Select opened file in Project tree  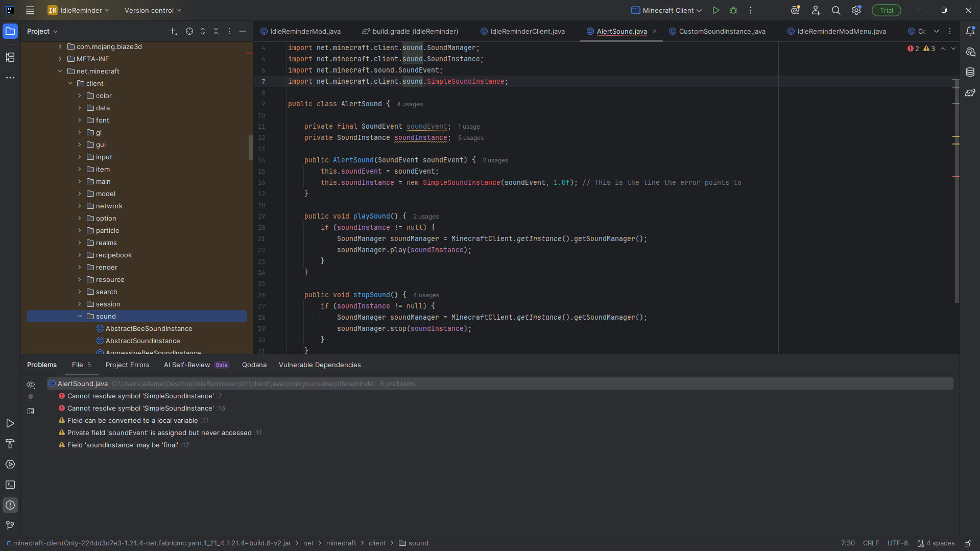pos(189,31)
